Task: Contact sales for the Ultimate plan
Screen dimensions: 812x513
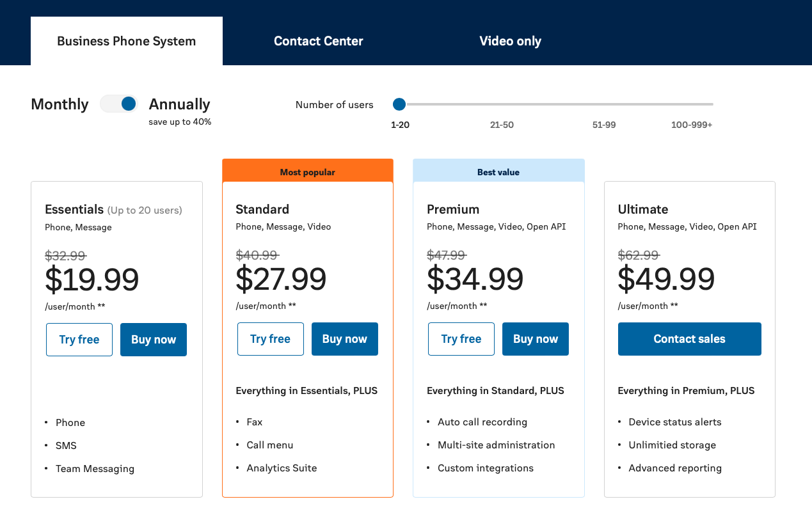Action: 689,339
